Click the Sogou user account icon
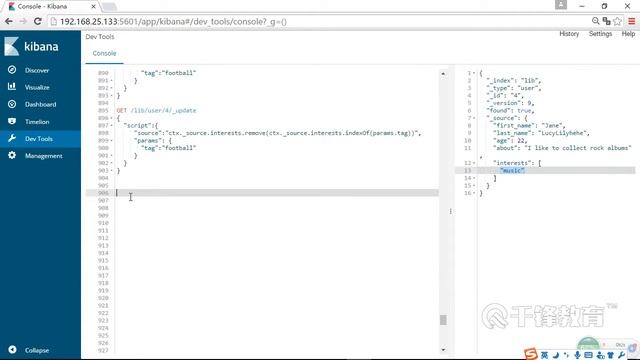Screen dimensions: 640x360 (600, 356)
